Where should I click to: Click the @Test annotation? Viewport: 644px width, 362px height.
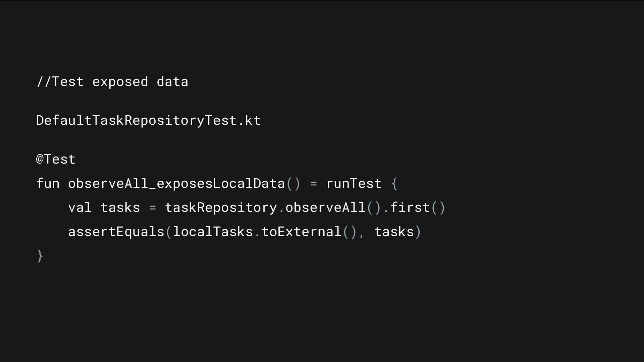[56, 159]
